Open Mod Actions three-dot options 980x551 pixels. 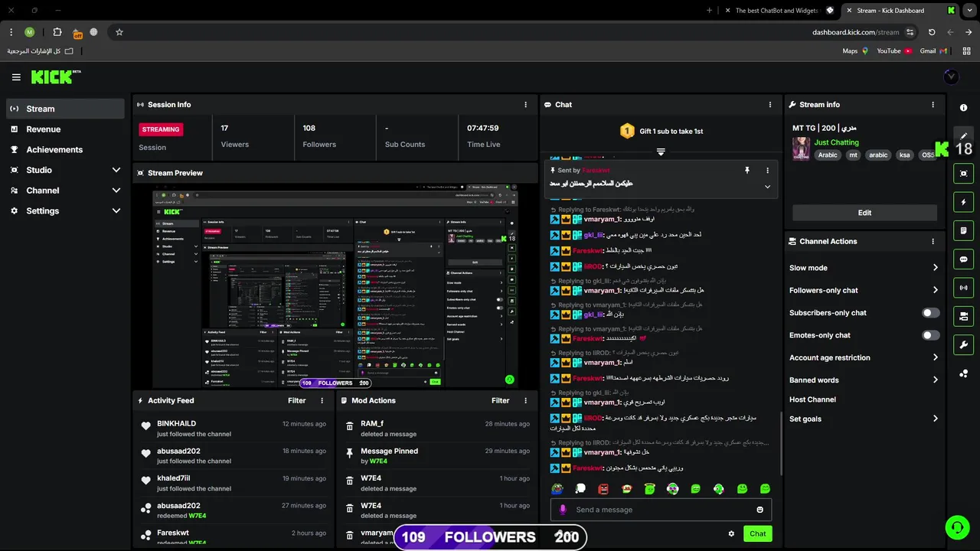(525, 400)
